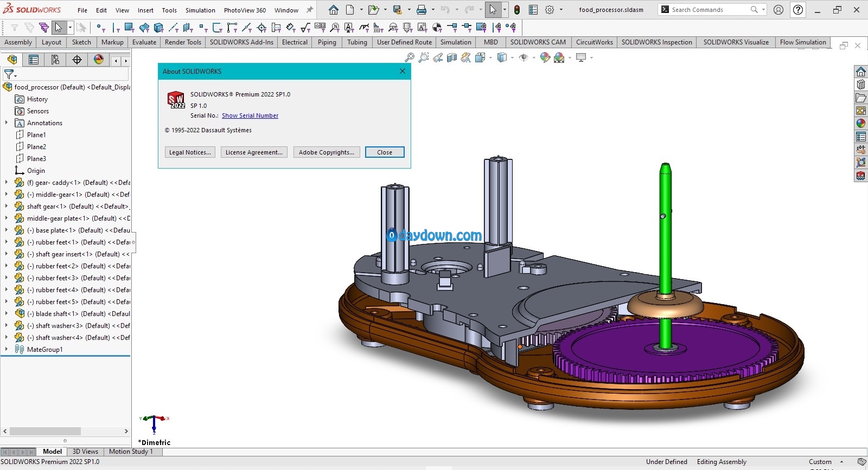Open the FeatureManager design tree tab
The image size is (868, 470).
[12, 60]
